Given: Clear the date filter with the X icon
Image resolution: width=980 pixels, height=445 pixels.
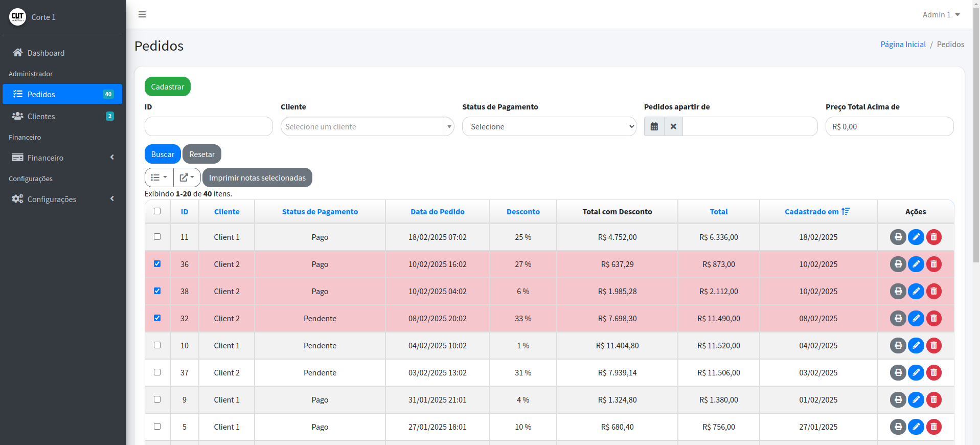Looking at the screenshot, I should click(673, 126).
